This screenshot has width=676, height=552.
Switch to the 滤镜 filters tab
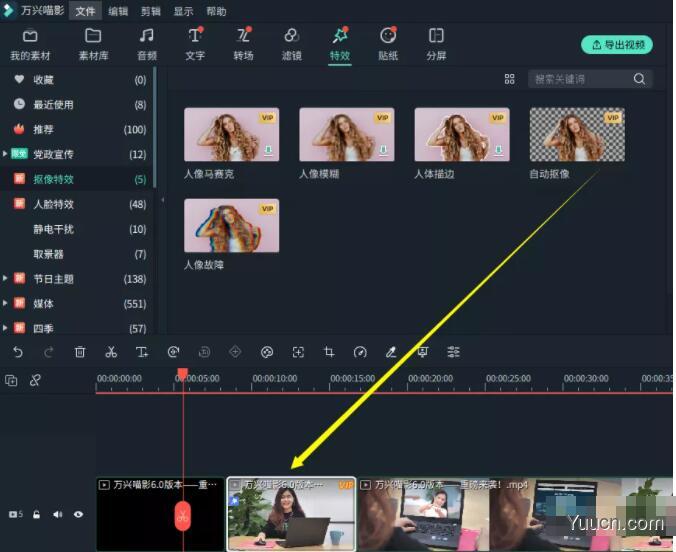pyautogui.click(x=291, y=44)
